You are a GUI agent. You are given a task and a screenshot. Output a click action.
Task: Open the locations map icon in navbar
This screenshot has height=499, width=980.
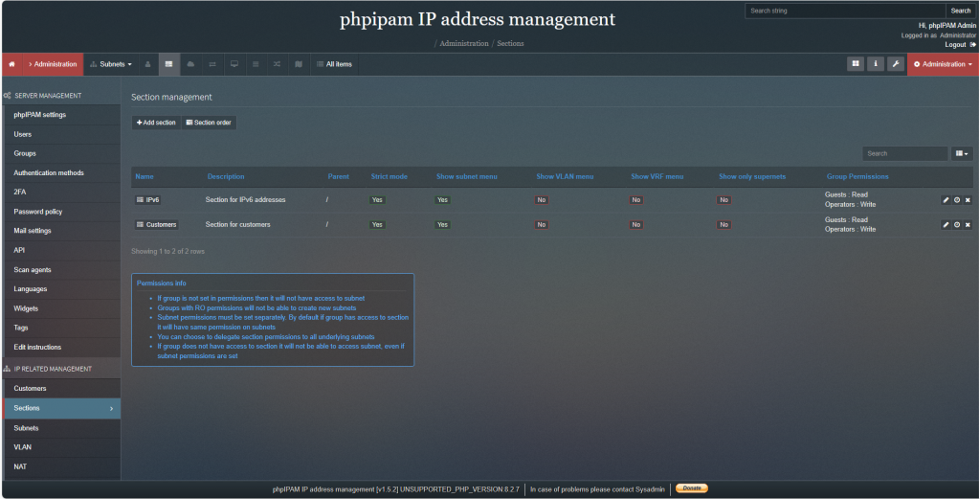299,64
